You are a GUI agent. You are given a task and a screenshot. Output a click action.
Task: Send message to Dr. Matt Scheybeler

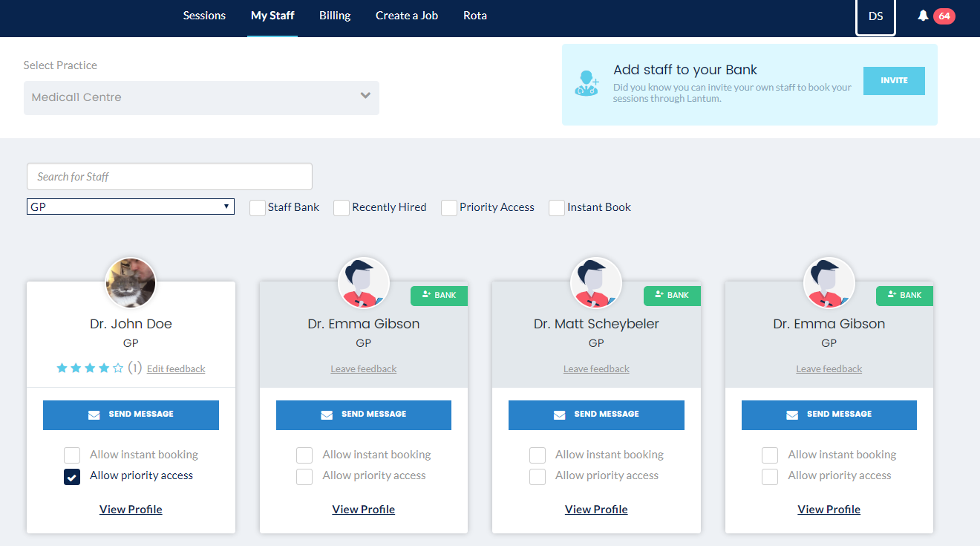[x=596, y=415]
